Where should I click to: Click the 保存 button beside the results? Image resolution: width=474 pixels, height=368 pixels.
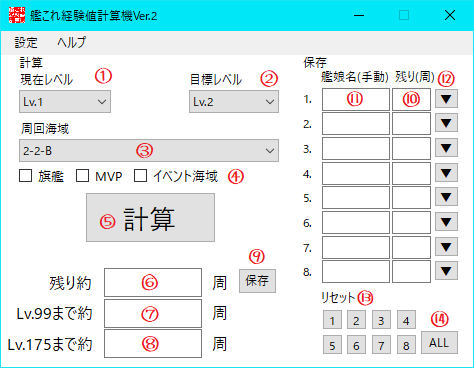click(257, 281)
